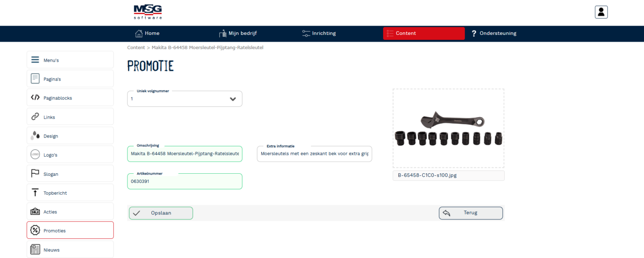Image resolution: width=644 pixels, height=258 pixels.
Task: Click the MSG software logo
Action: 148,12
